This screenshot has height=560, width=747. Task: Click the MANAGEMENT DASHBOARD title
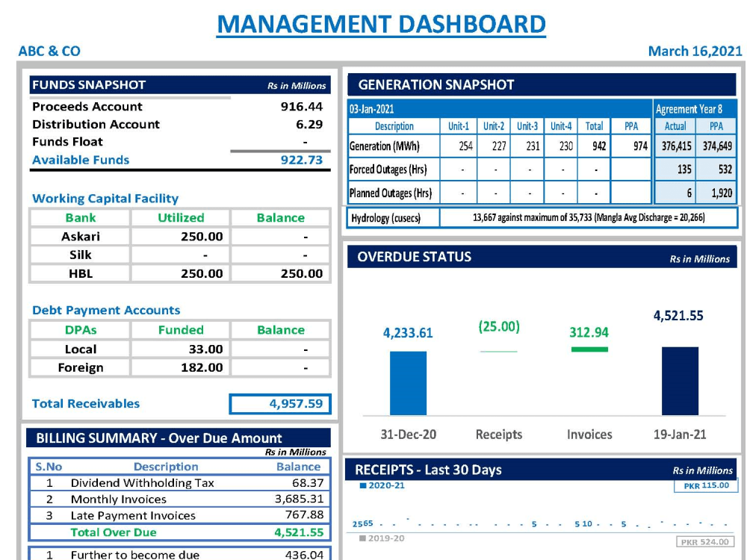click(381, 25)
